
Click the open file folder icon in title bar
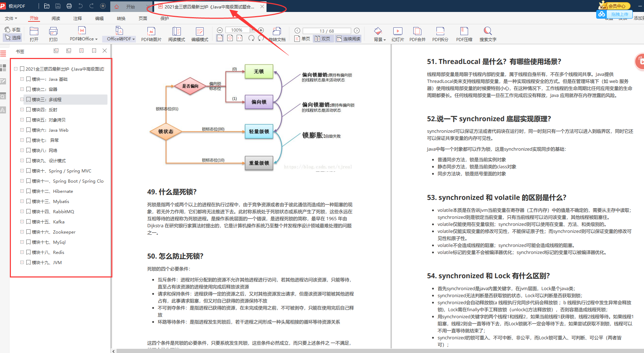click(x=47, y=6)
